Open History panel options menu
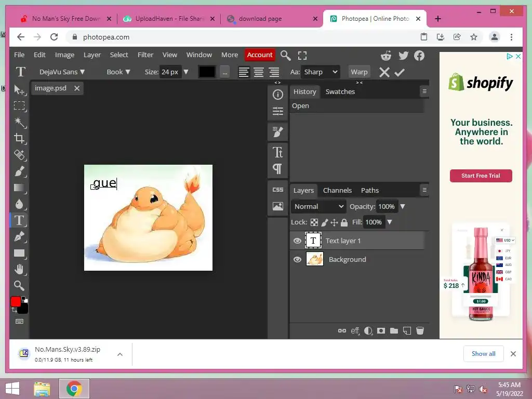 [x=424, y=91]
